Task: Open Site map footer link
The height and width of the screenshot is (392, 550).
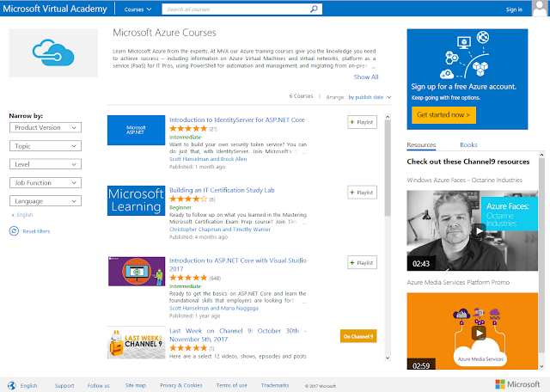Action: pyautogui.click(x=136, y=385)
